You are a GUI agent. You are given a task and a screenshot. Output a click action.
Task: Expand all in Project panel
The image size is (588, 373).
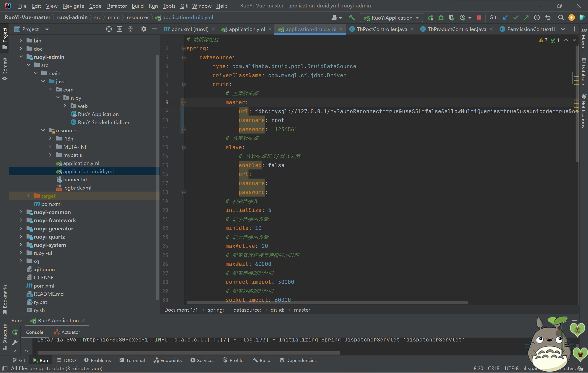(x=120, y=29)
